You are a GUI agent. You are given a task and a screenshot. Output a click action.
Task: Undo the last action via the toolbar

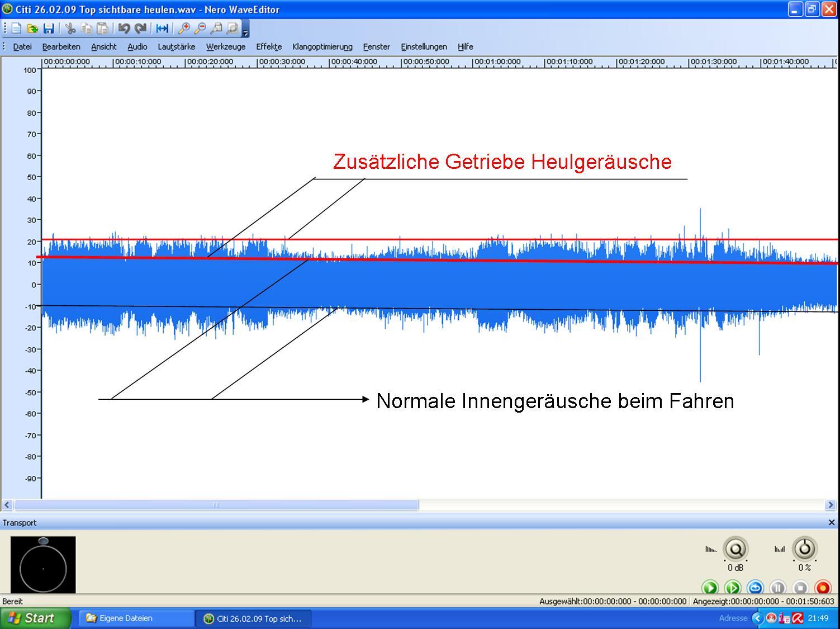(x=124, y=29)
